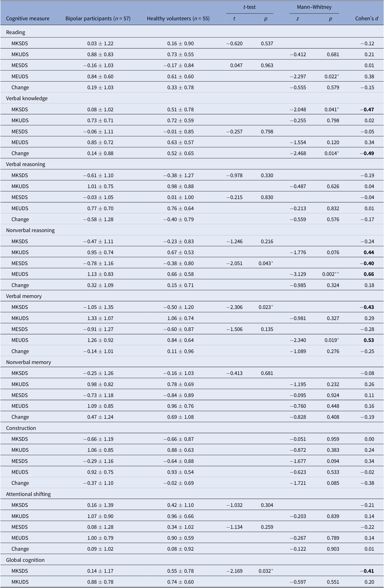This screenshot has width=384, height=588.
Task: Click the Reading section heading
Action: click(16, 32)
